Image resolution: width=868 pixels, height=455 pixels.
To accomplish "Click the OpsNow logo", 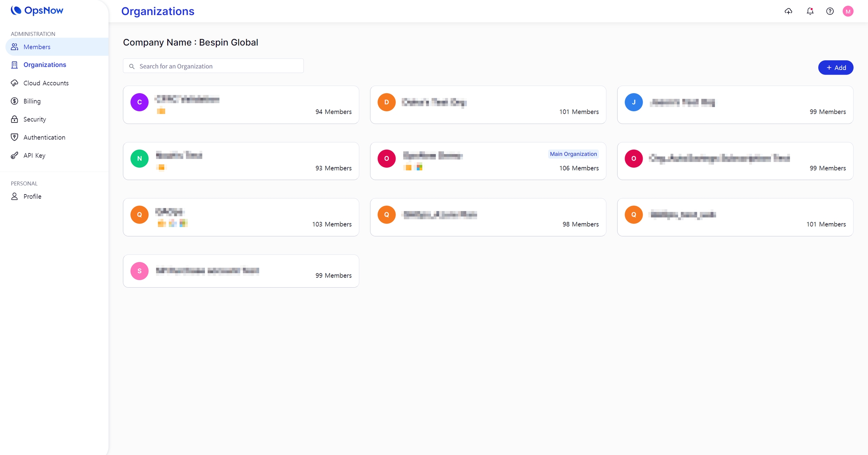I will tap(37, 11).
